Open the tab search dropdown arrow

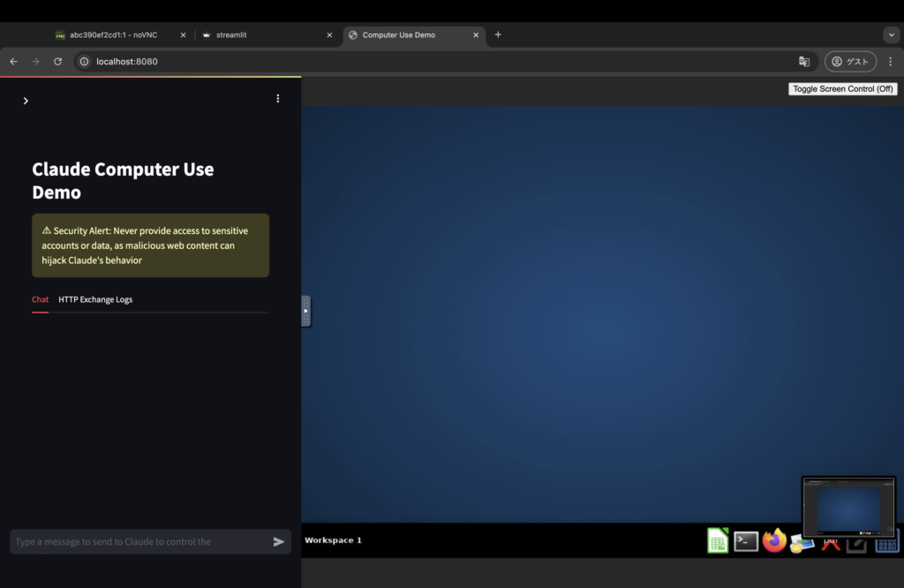(892, 34)
